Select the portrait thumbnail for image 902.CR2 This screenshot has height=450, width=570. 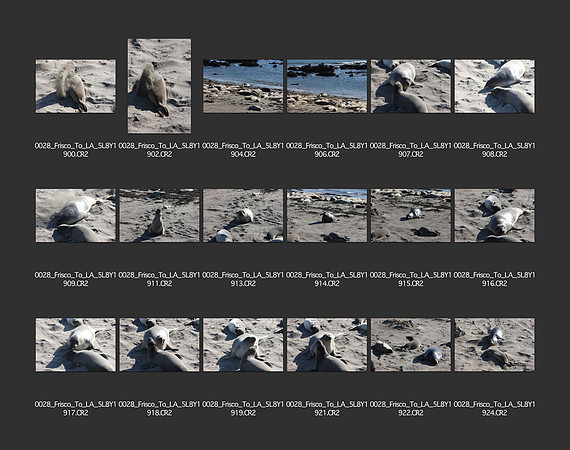point(159,86)
